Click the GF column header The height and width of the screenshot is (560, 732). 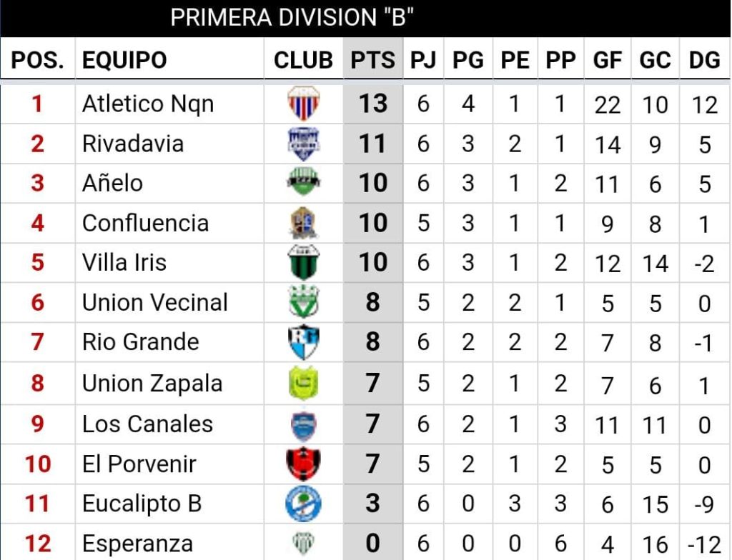pos(607,61)
